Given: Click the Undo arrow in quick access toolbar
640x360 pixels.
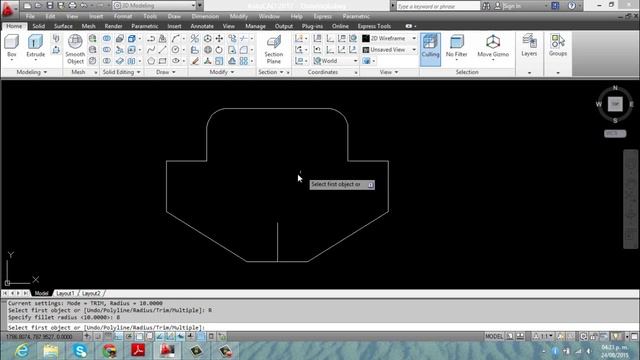Looking at the screenshot, I should pos(84,6).
